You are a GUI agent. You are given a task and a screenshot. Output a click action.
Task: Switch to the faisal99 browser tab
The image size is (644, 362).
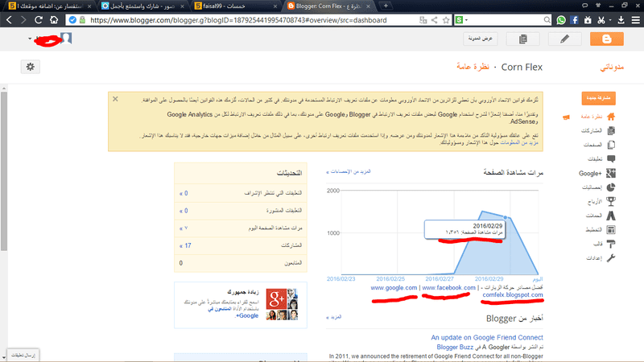pos(236,6)
